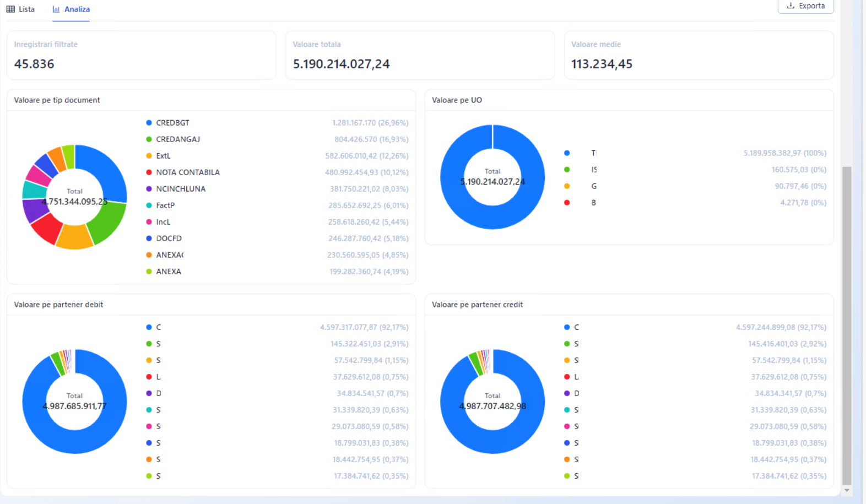The height and width of the screenshot is (504, 866).
Task: Click the orange dot beside ExtL
Action: (x=149, y=156)
